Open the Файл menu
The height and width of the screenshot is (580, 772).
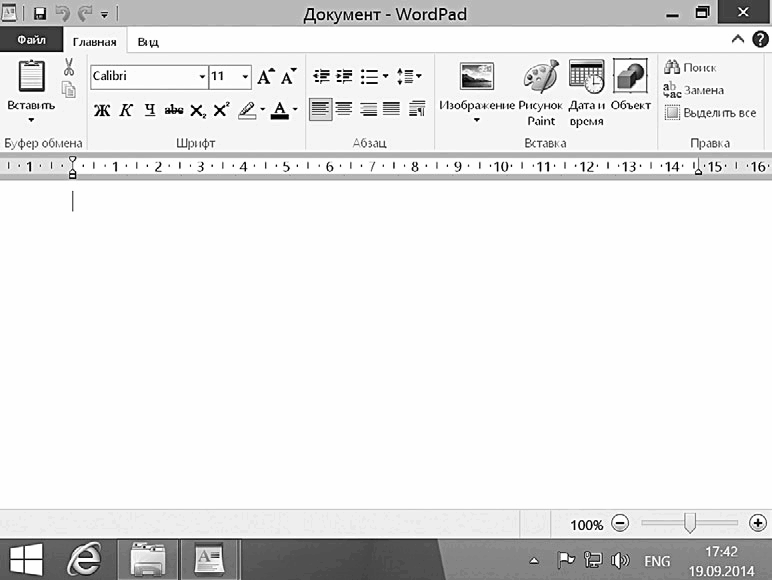click(x=32, y=40)
